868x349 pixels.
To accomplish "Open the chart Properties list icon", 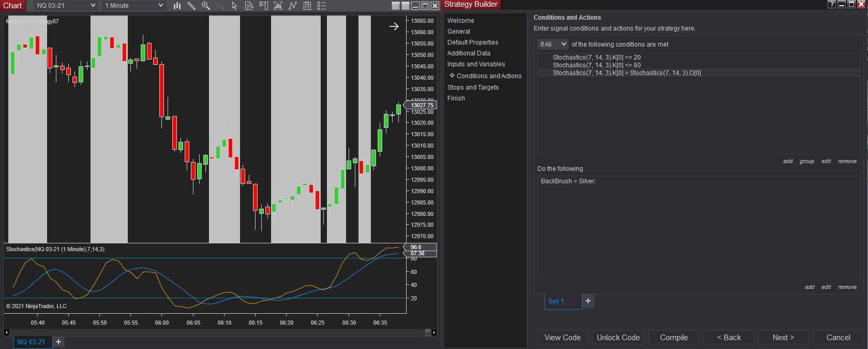I will 321,6.
